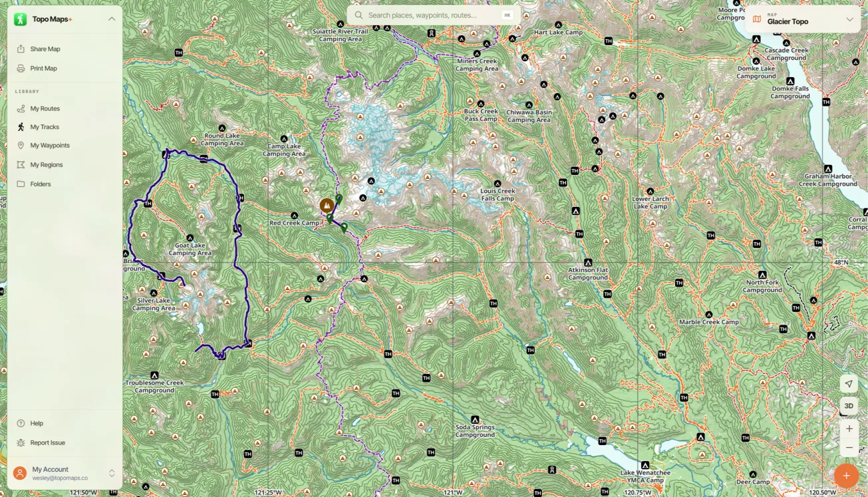Click the orange add button
868x497 pixels.
coord(846,476)
